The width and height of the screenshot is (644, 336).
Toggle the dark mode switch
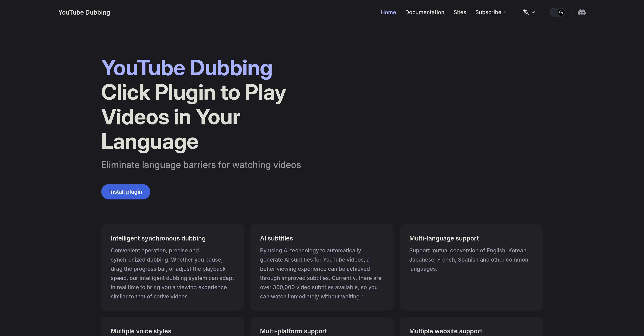pyautogui.click(x=558, y=12)
